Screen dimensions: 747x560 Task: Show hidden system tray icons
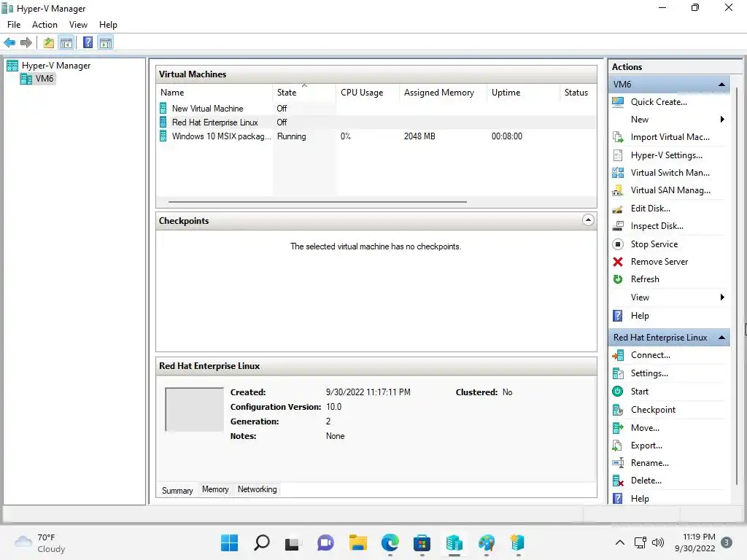click(620, 542)
